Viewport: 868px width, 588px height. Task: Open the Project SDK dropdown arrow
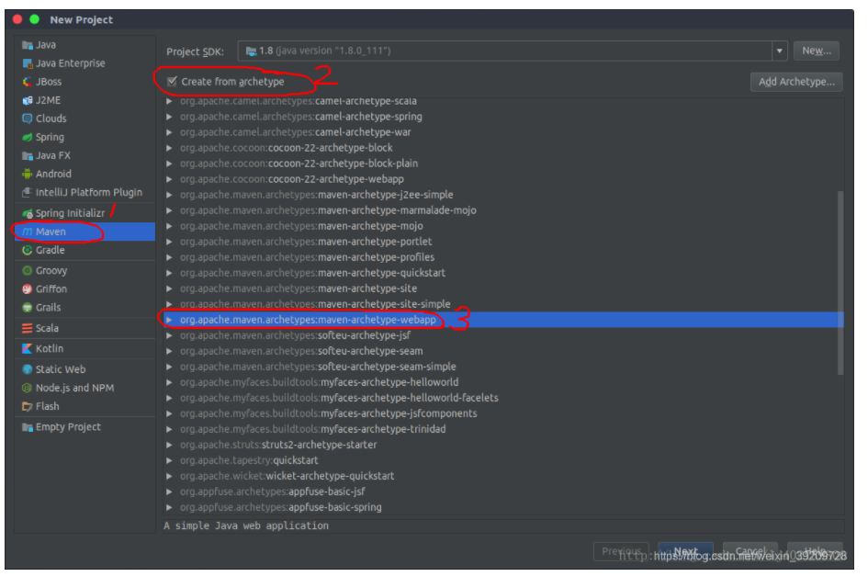click(780, 51)
